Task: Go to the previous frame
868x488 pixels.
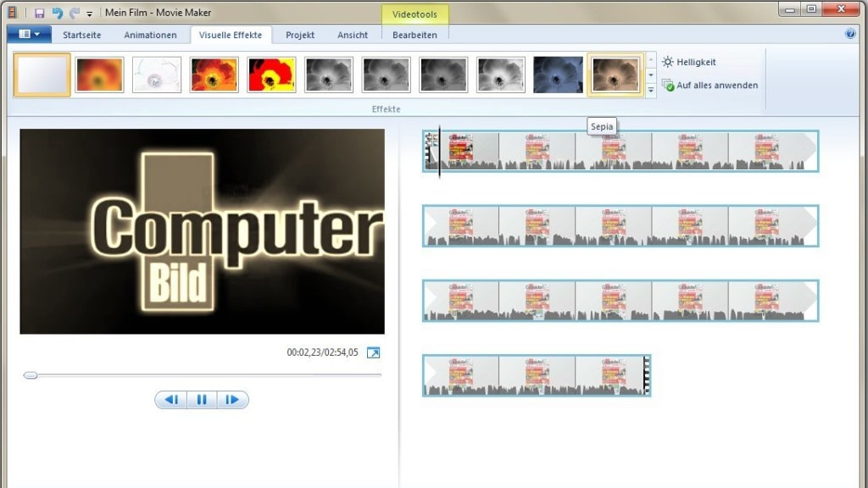Action: (171, 400)
